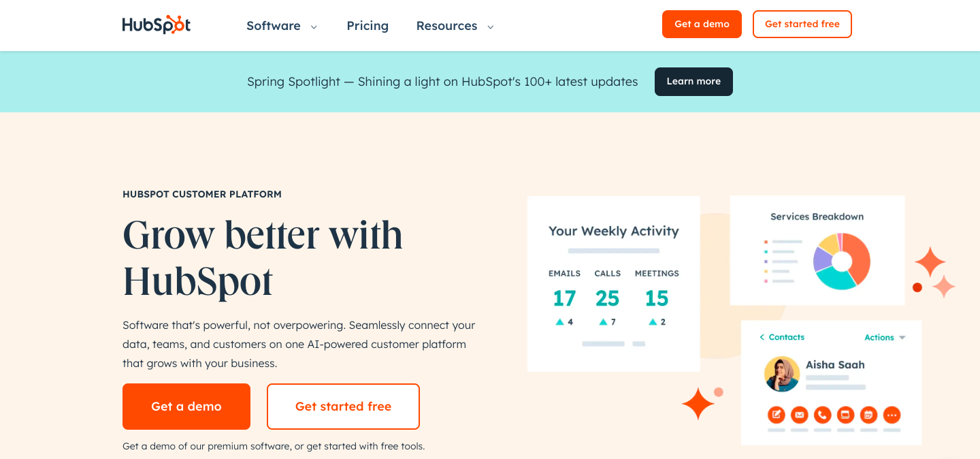The image size is (980, 459).
Task: Click the header Get started free button
Action: pos(802,24)
